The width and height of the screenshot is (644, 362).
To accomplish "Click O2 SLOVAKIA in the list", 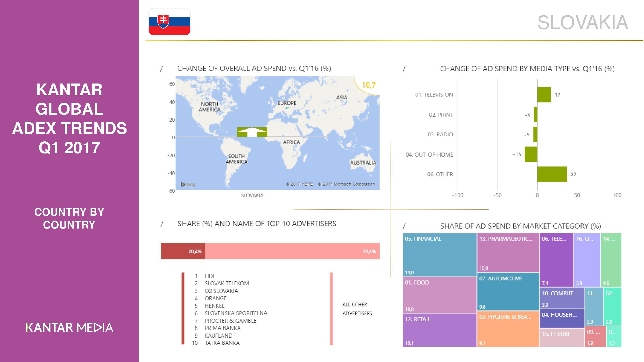I will pos(221,291).
